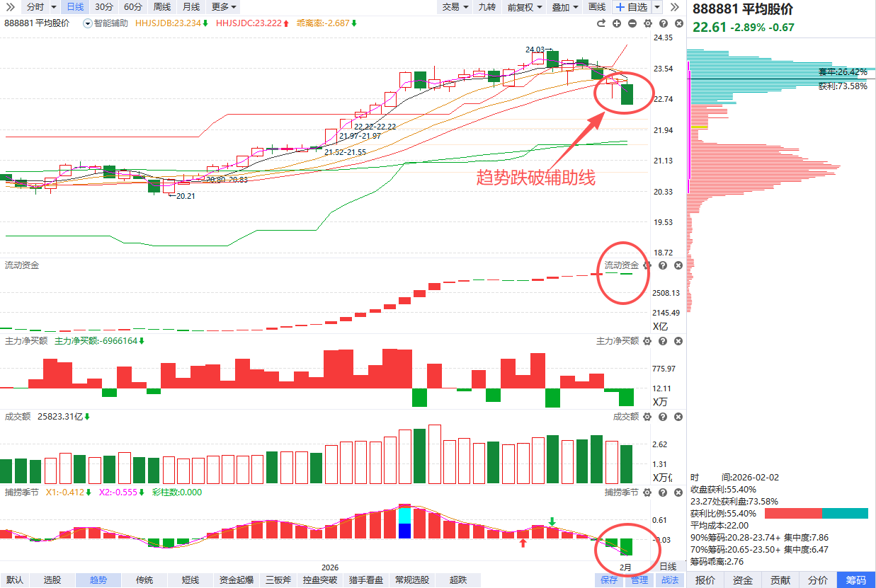Select the 选股 bottom template tab
876x588 pixels.
52,580
